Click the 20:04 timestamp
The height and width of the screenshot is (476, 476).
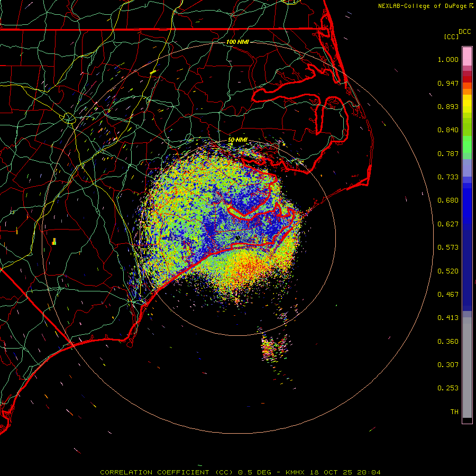coord(369,472)
